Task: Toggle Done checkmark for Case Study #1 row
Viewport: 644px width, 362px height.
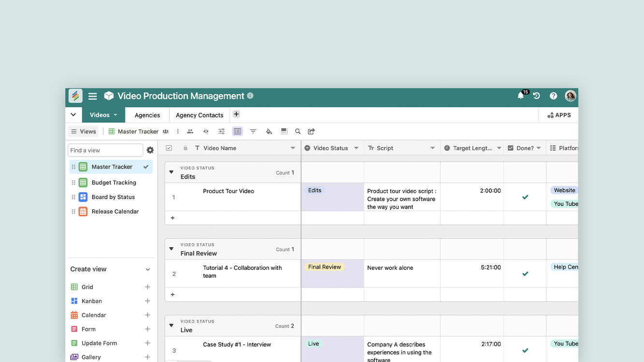Action: [x=525, y=350]
